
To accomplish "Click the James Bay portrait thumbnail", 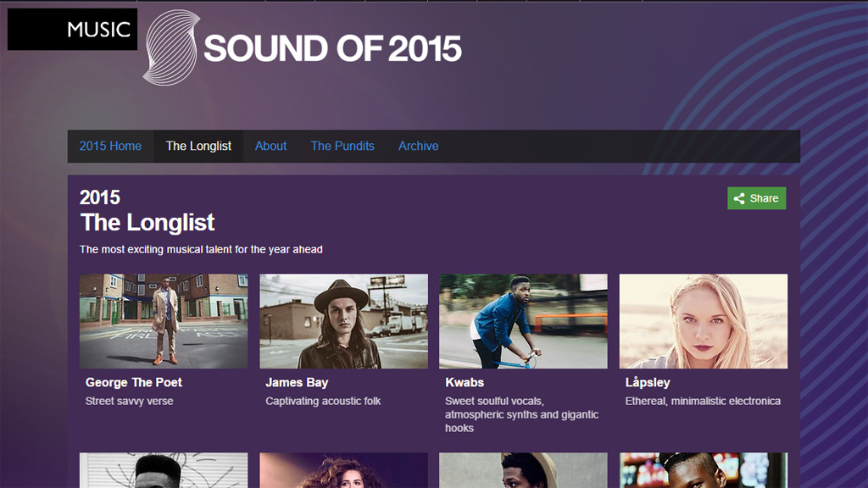I will [343, 321].
